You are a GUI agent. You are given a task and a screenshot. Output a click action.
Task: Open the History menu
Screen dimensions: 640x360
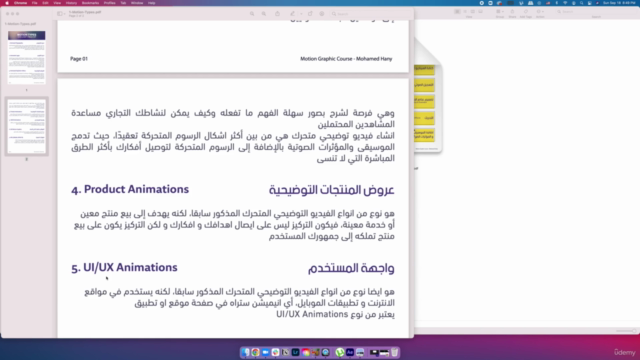point(71,3)
